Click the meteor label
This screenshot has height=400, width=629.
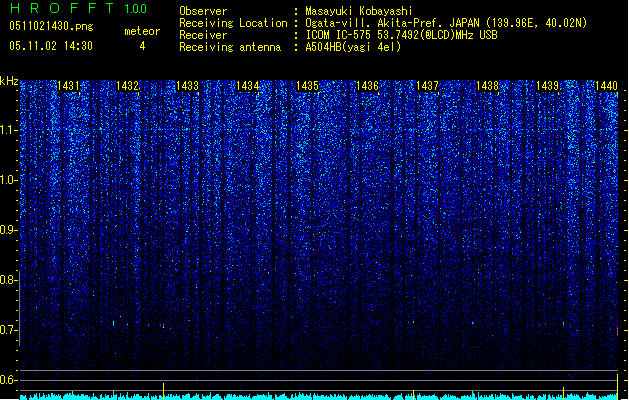[x=142, y=31]
